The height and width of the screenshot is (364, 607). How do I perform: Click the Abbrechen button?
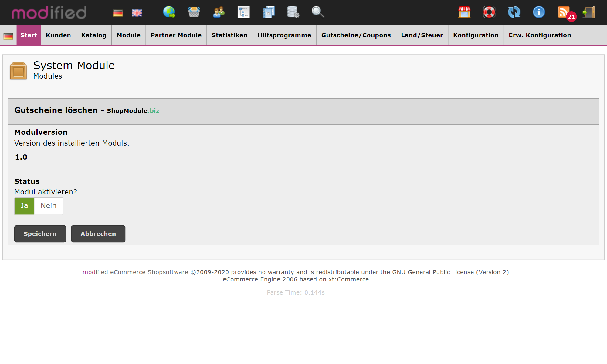tap(98, 234)
